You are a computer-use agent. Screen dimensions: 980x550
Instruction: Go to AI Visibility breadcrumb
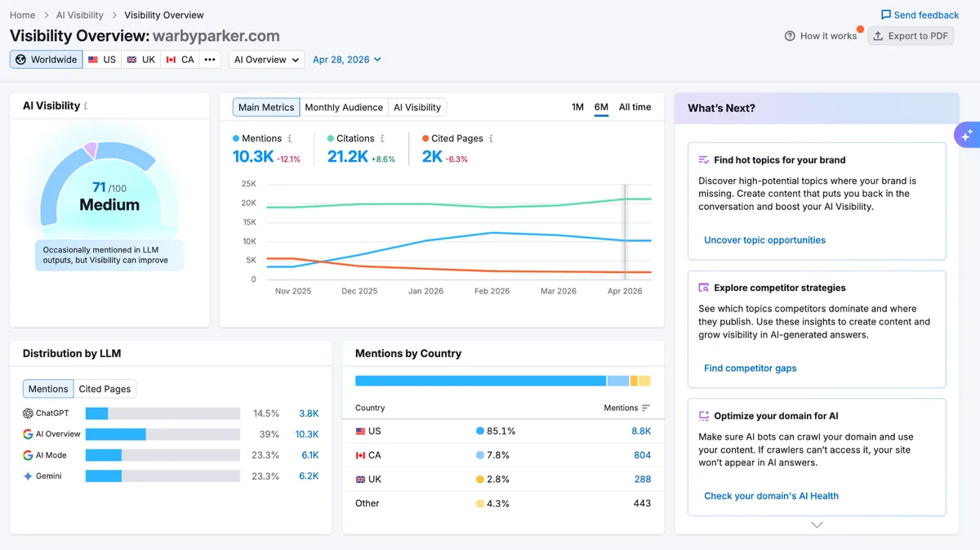80,15
